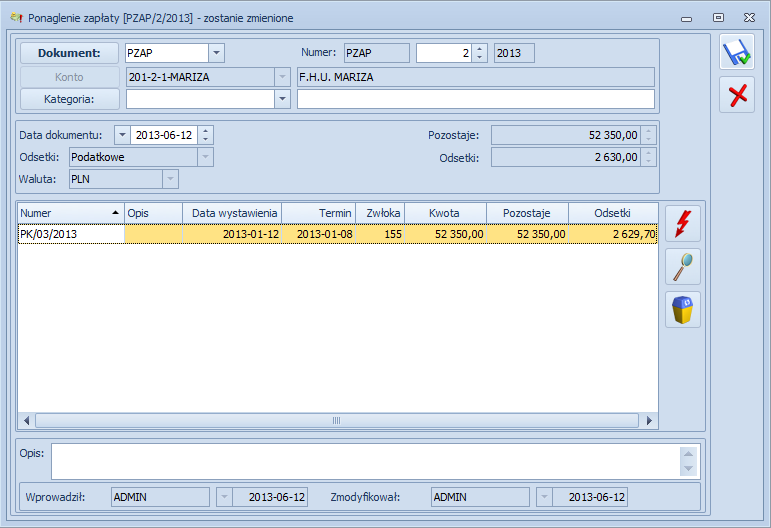The width and height of the screenshot is (771, 528).
Task: Click the Data dokumentu 2013-06-12 field
Action: (x=164, y=135)
